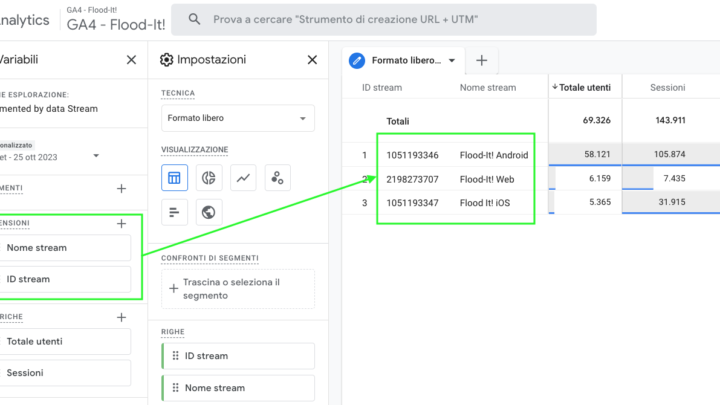
Task: Click the 58.121 users value
Action: (x=597, y=154)
